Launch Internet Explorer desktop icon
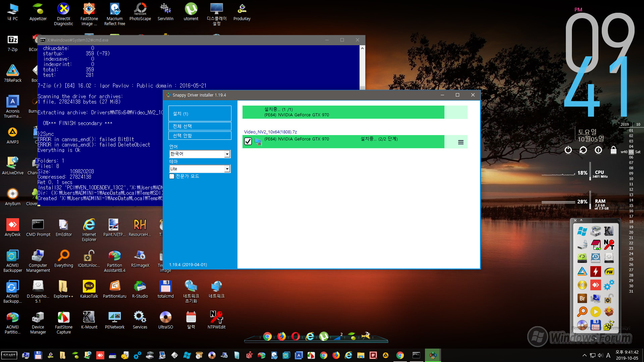 [89, 230]
